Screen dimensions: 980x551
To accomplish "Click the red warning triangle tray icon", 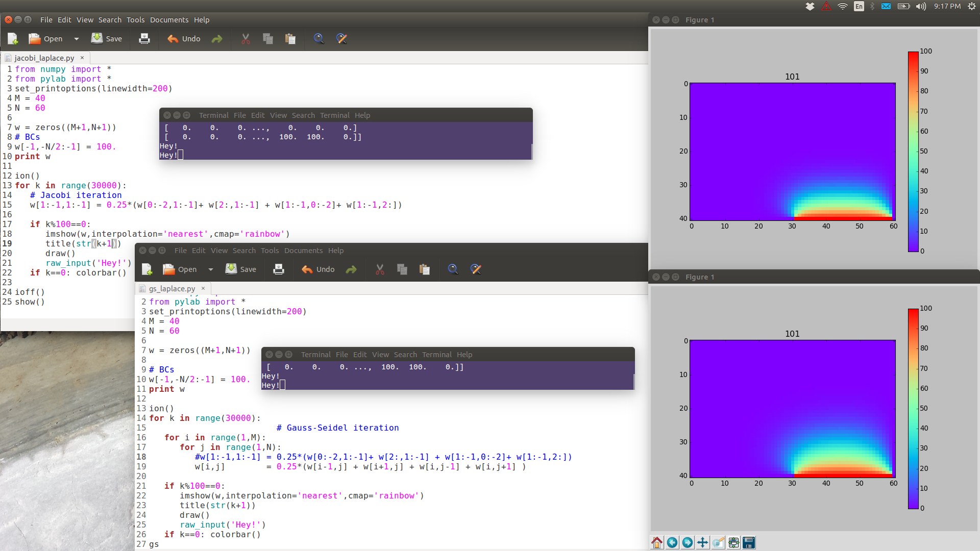I will pyautogui.click(x=826, y=6).
